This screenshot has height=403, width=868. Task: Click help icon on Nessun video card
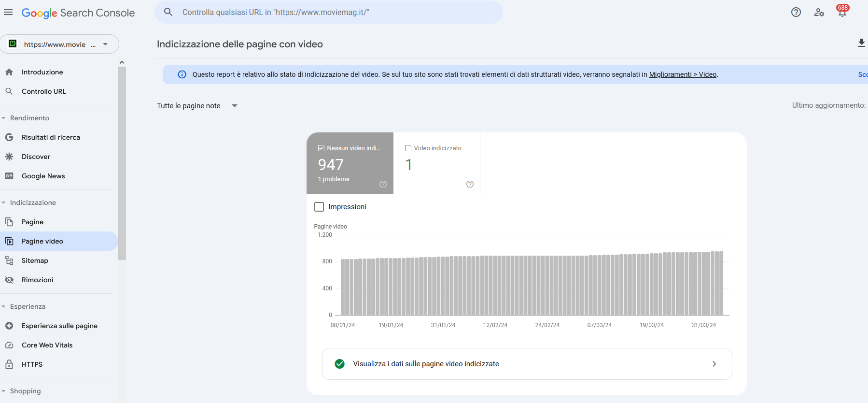click(383, 184)
